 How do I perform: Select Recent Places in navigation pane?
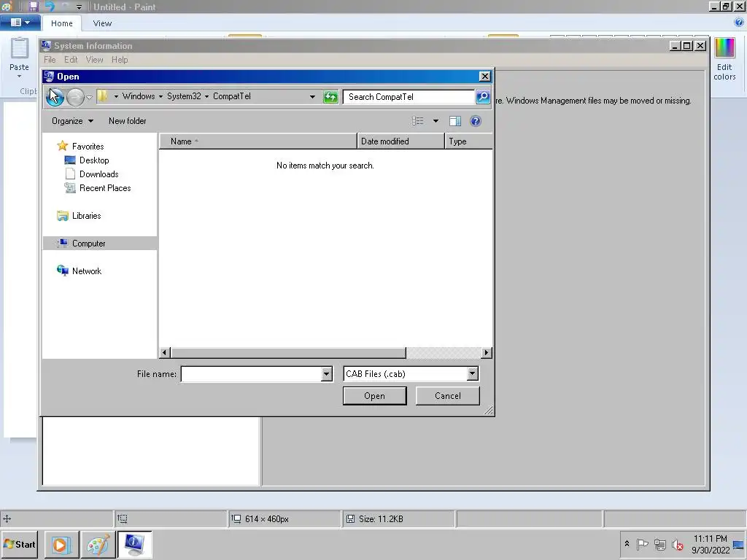pyautogui.click(x=105, y=187)
